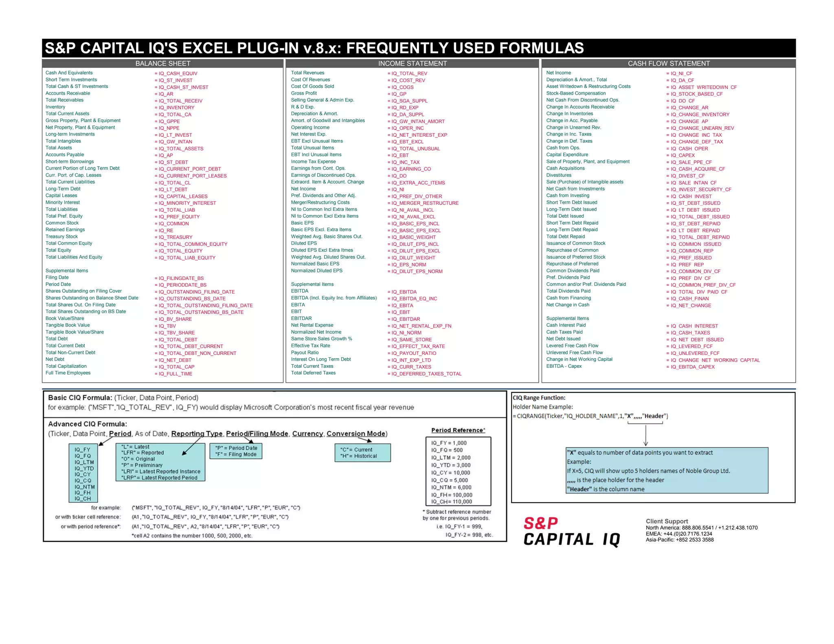Click the CASH FLOW STATEMENT section header
The width and height of the screenshot is (834, 644).
tap(668, 64)
